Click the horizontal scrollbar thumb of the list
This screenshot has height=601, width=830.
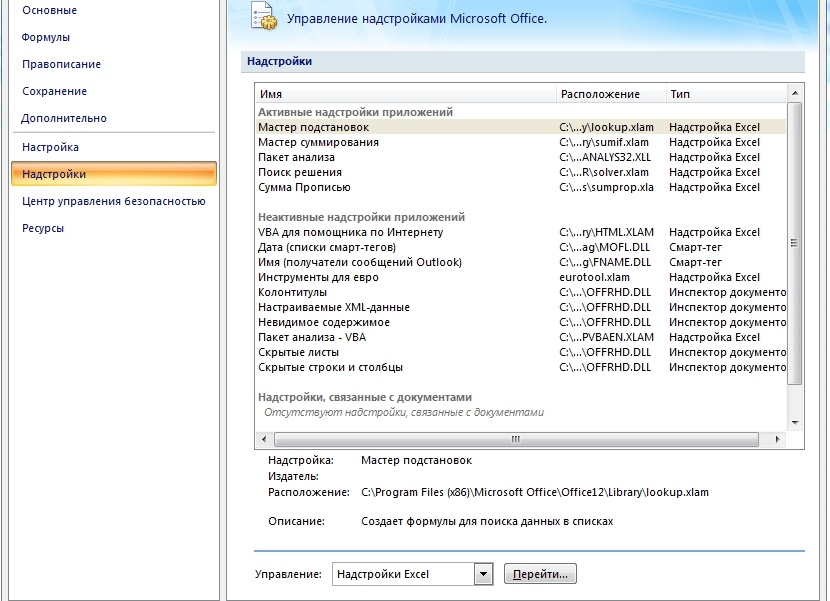pyautogui.click(x=516, y=439)
